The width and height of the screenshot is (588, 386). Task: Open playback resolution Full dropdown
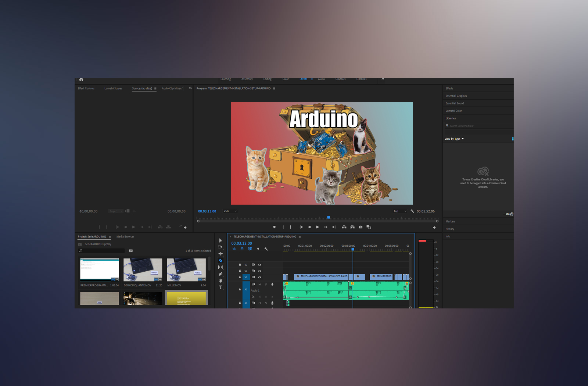(x=400, y=211)
